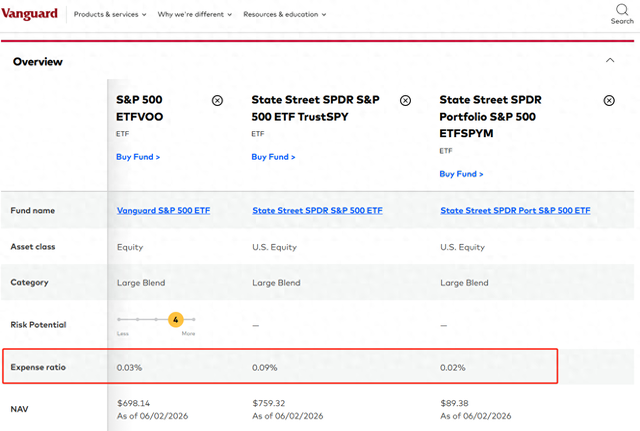Click the Equity asset class value for VOO
Viewport: 640px width, 431px height.
point(130,247)
